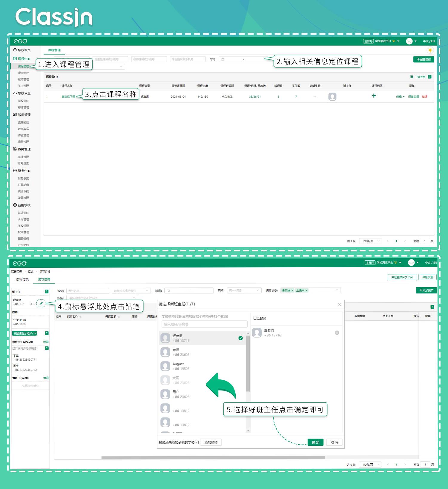The height and width of the screenshot is (489, 448).
Task: Open 直播回放 in the sidebar
Action: 23,122
